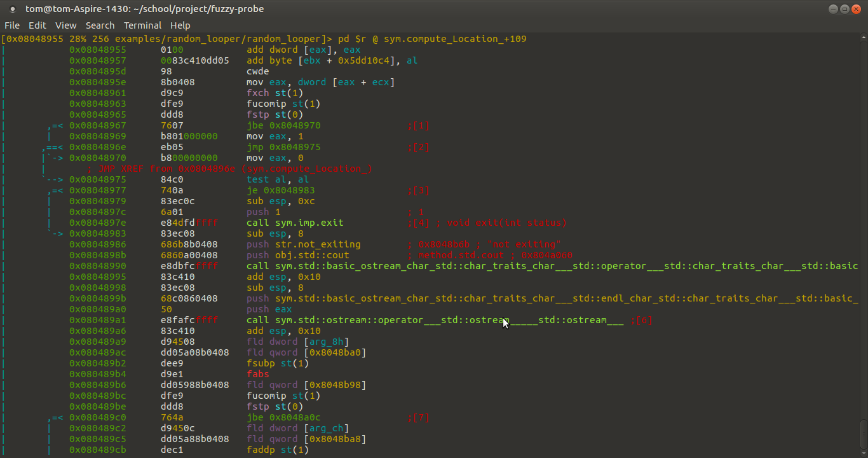Click opcode bytes 'e84dfdffff'
This screenshot has width=868, height=458.
coord(189,223)
